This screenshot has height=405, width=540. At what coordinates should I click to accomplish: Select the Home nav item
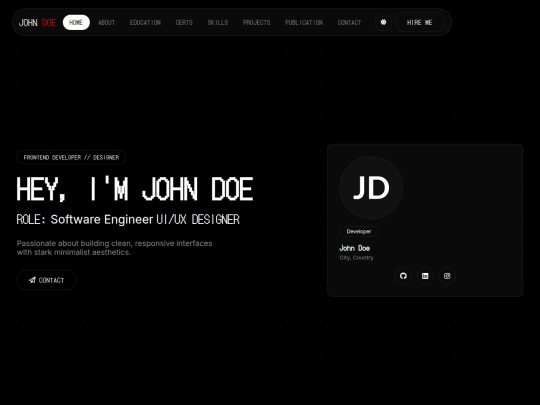[76, 22]
